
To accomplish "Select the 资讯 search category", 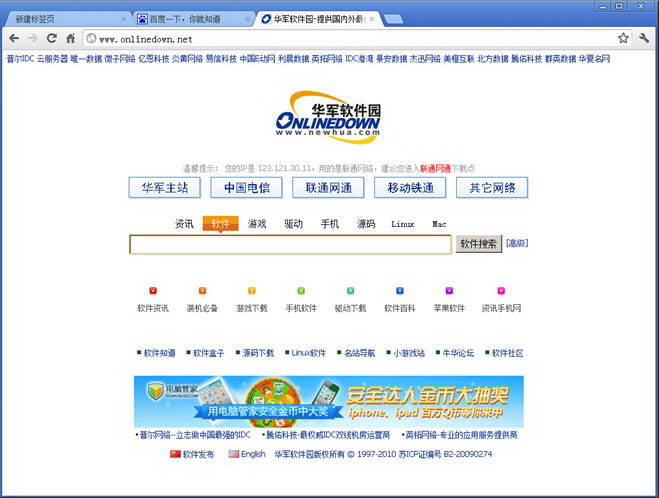I will point(184,224).
